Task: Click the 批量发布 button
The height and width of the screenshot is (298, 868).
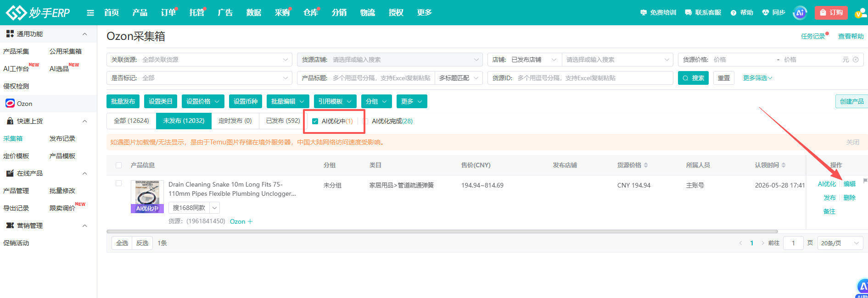Action: click(123, 101)
